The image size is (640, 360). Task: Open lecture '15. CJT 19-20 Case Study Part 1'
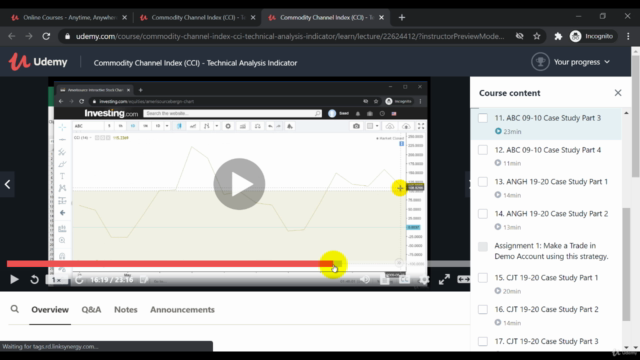[547, 278]
